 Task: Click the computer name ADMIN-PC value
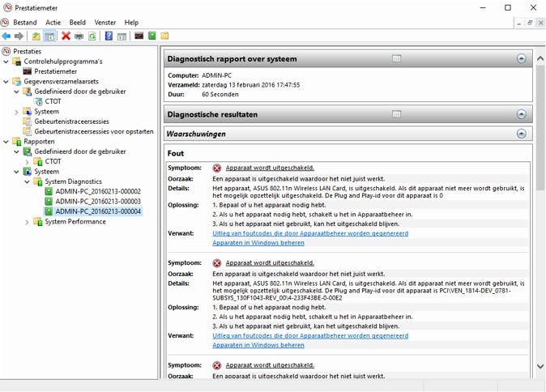pos(216,75)
